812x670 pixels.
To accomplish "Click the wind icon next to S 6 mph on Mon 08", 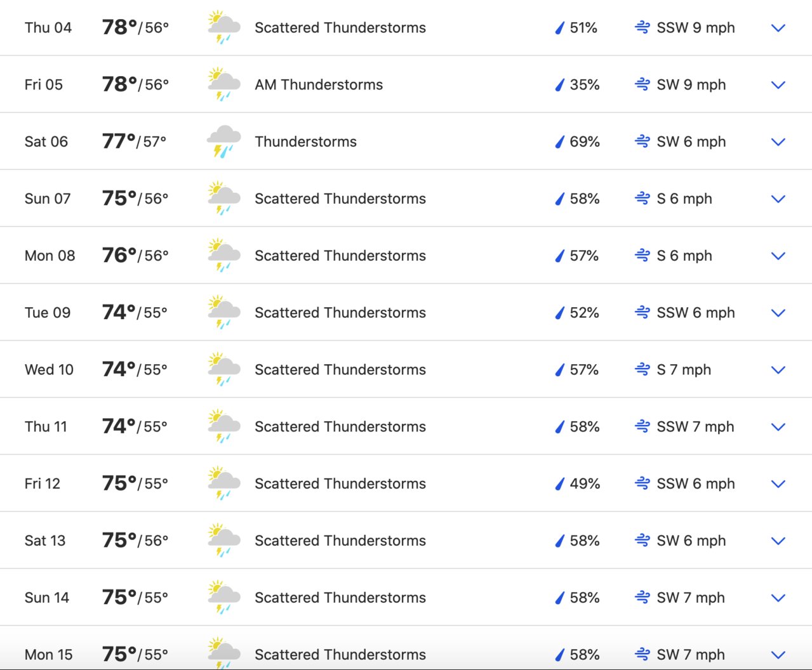I will click(642, 256).
